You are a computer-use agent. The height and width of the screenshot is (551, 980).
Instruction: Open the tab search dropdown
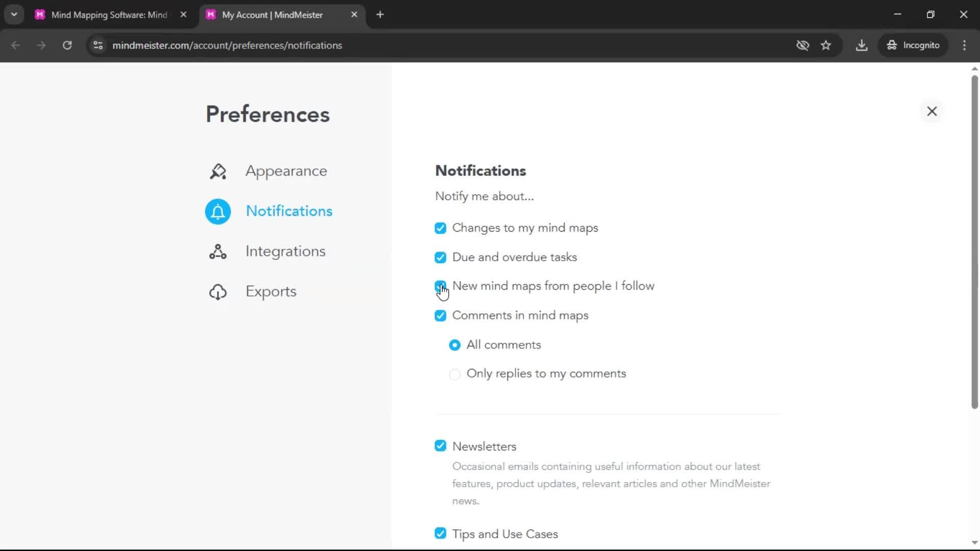pyautogui.click(x=14, y=15)
